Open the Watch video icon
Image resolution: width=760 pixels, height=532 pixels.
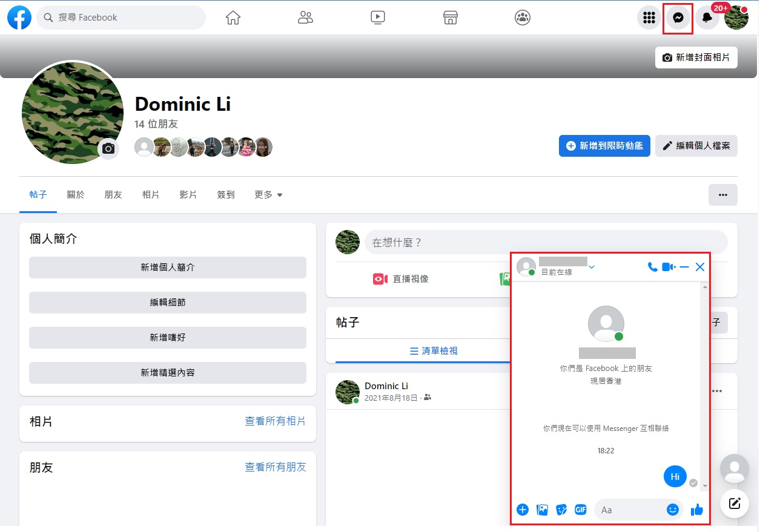(x=378, y=18)
